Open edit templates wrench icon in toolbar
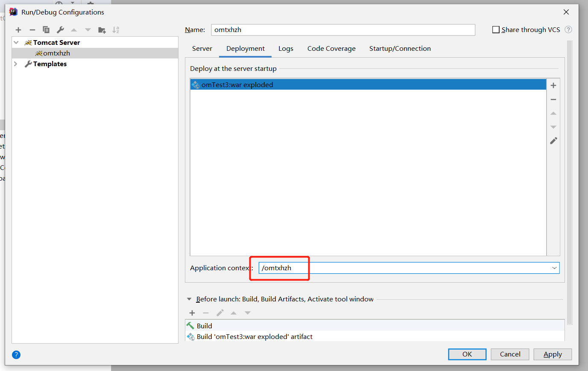 (60, 30)
